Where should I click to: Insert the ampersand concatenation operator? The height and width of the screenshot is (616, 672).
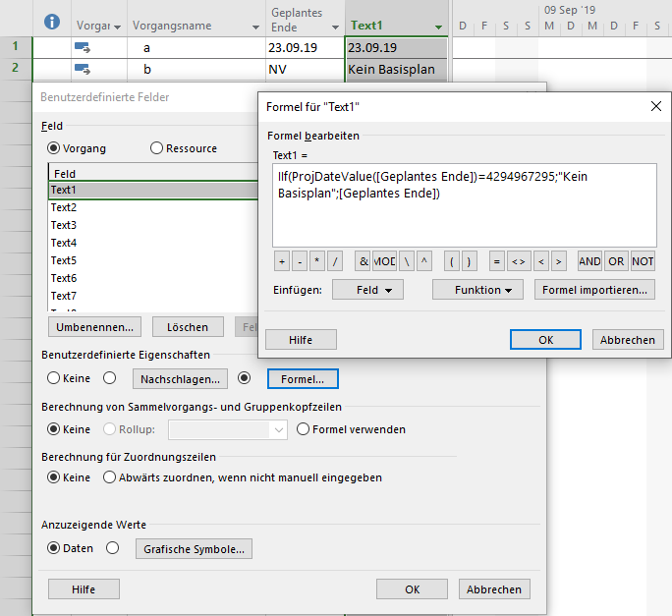(x=363, y=261)
